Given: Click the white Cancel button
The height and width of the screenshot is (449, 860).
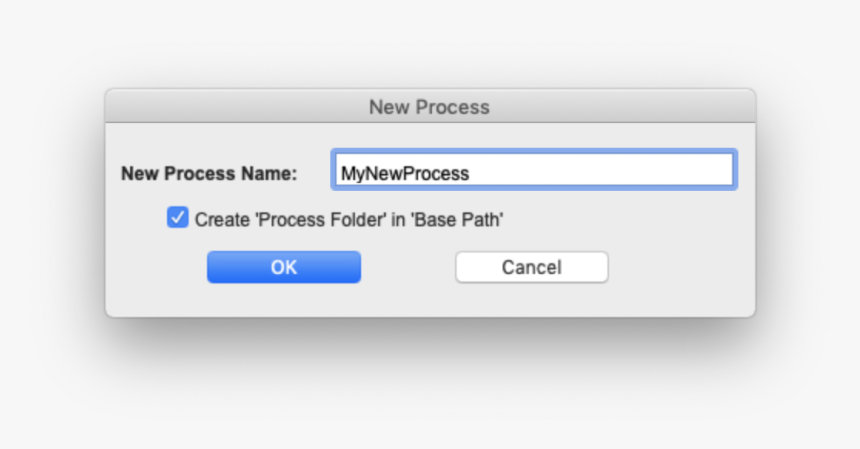Looking at the screenshot, I should (x=531, y=267).
